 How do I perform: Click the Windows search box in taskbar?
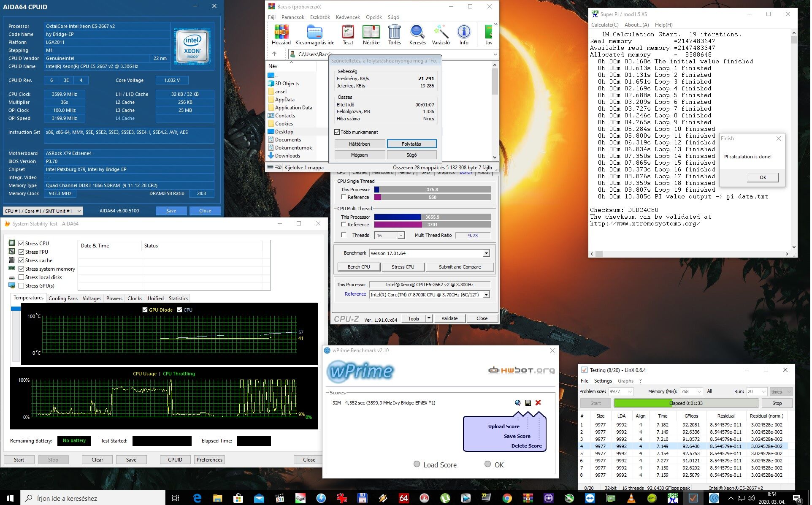coord(93,498)
